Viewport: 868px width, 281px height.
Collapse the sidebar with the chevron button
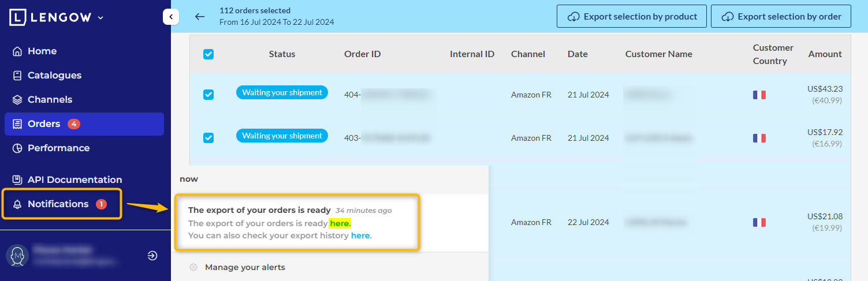pyautogui.click(x=171, y=17)
